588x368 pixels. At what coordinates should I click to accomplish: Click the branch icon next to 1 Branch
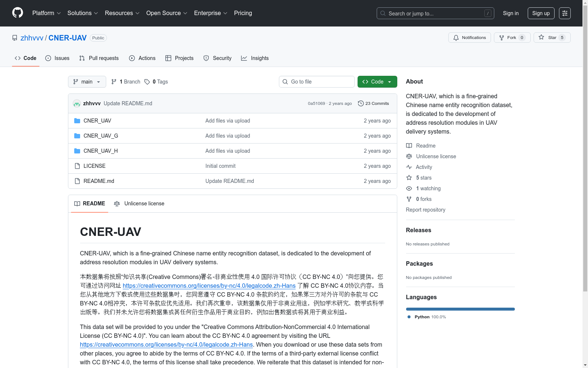(x=114, y=82)
